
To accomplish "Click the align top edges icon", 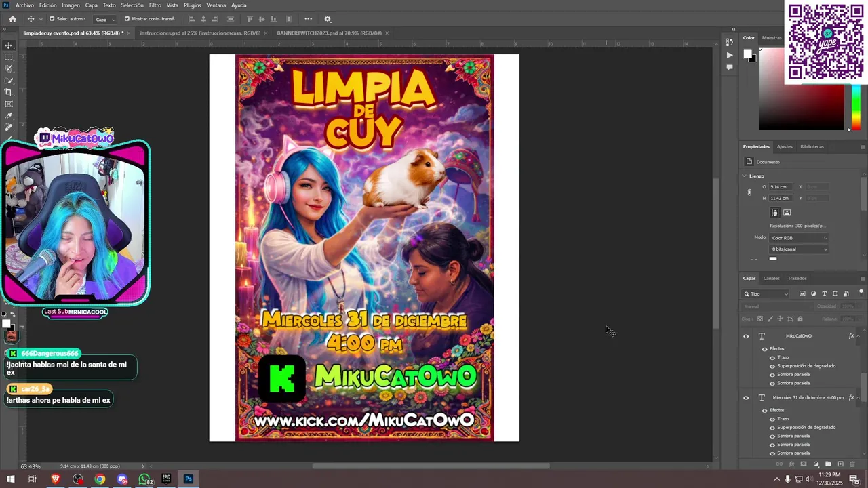I will (250, 19).
